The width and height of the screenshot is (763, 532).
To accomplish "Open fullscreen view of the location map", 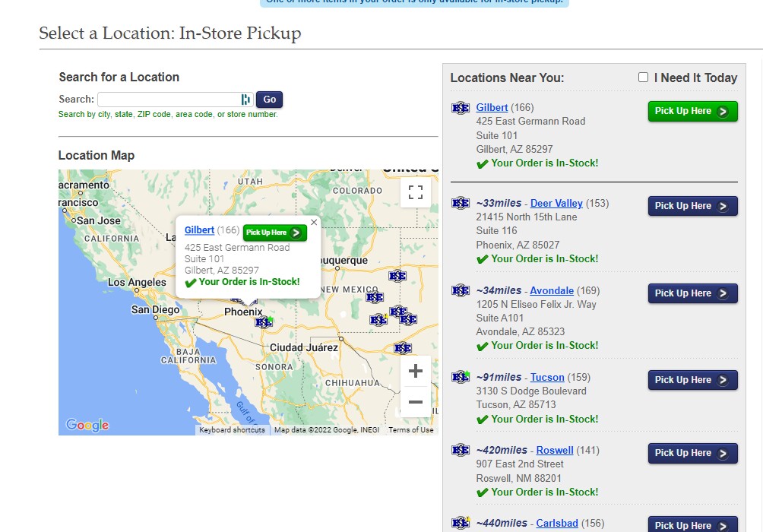I will pos(415,192).
